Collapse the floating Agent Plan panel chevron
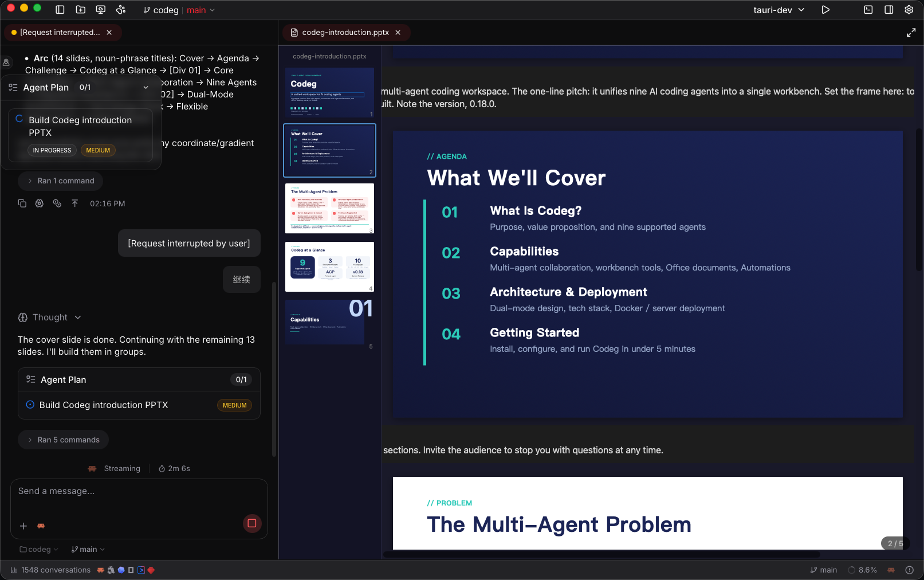The height and width of the screenshot is (580, 924). pos(146,88)
